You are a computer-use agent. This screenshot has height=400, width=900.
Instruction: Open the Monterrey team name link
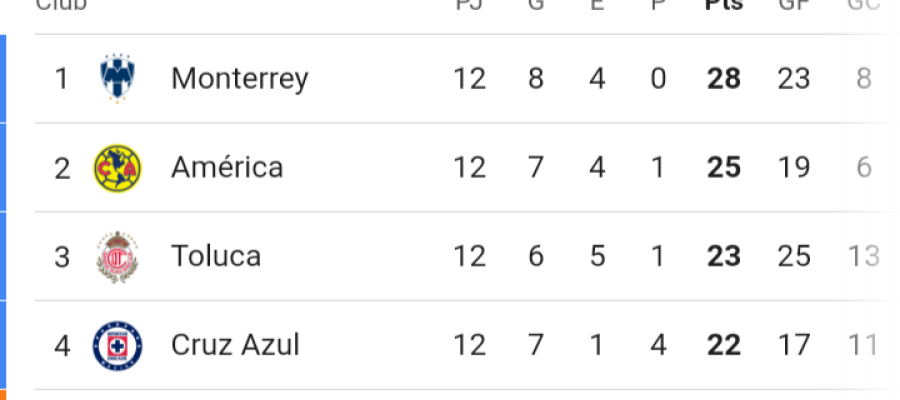[240, 78]
